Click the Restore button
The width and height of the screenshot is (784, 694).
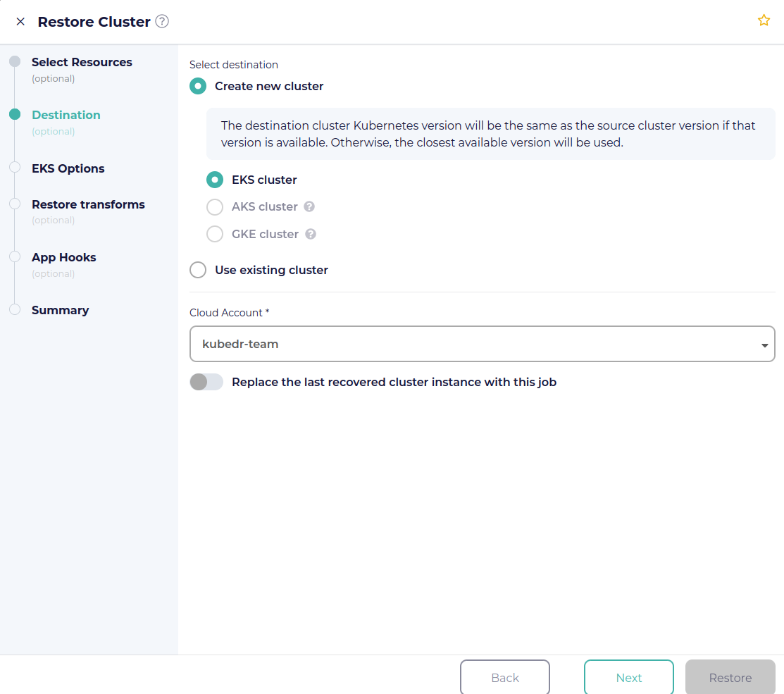[730, 677]
